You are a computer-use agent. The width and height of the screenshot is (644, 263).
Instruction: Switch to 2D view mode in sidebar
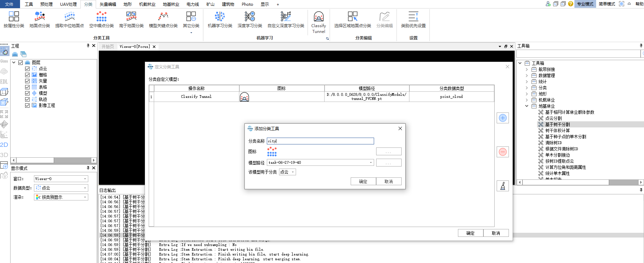pyautogui.click(x=4, y=145)
